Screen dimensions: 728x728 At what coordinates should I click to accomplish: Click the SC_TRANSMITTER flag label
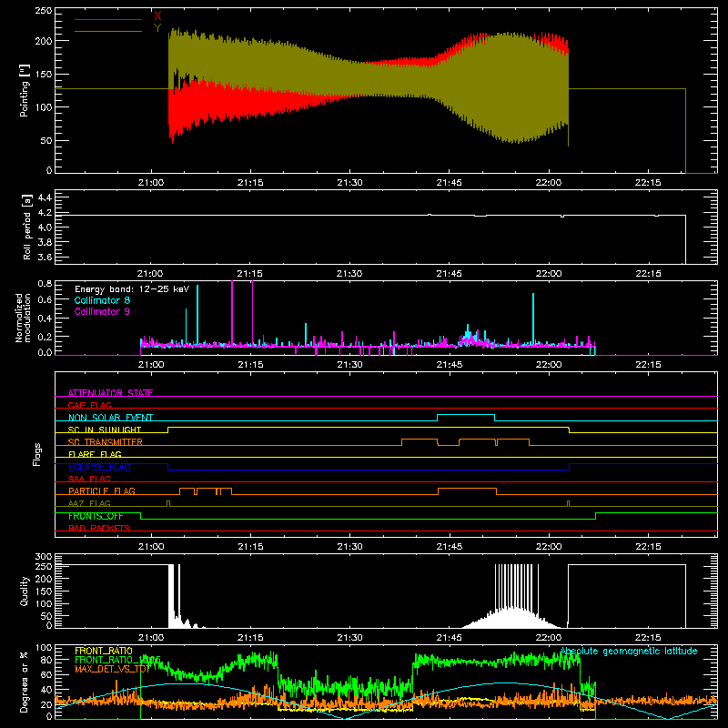(x=106, y=442)
